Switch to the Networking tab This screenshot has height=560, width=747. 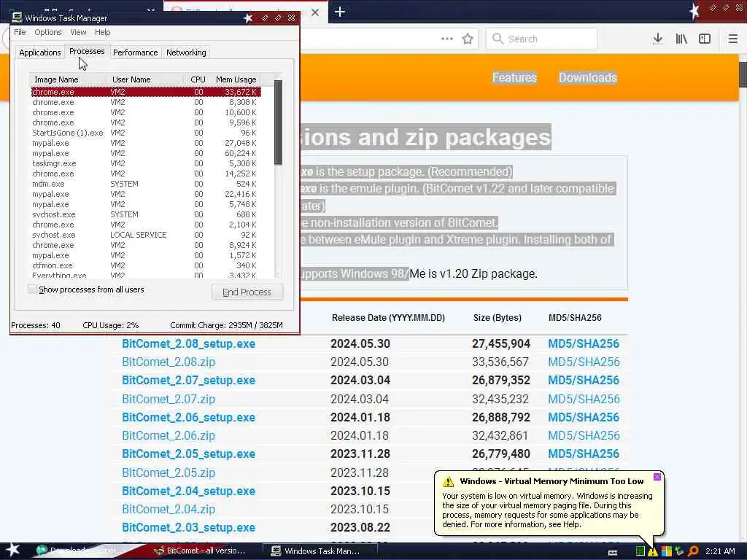[x=186, y=52]
